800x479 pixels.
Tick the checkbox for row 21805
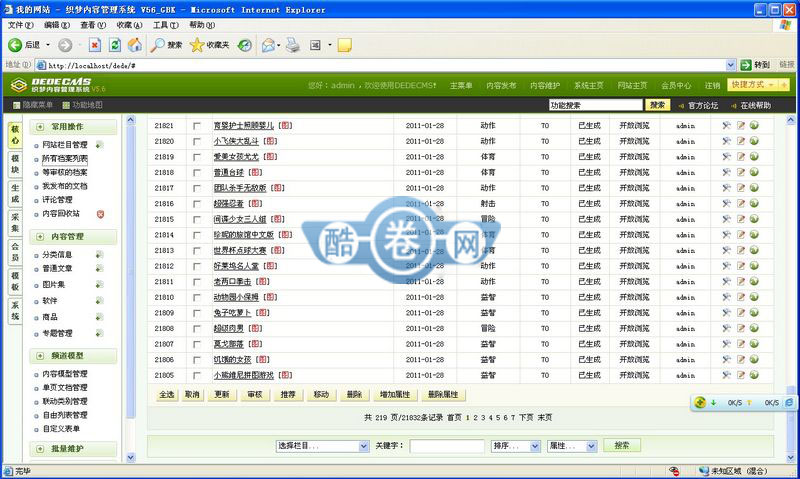pos(197,375)
